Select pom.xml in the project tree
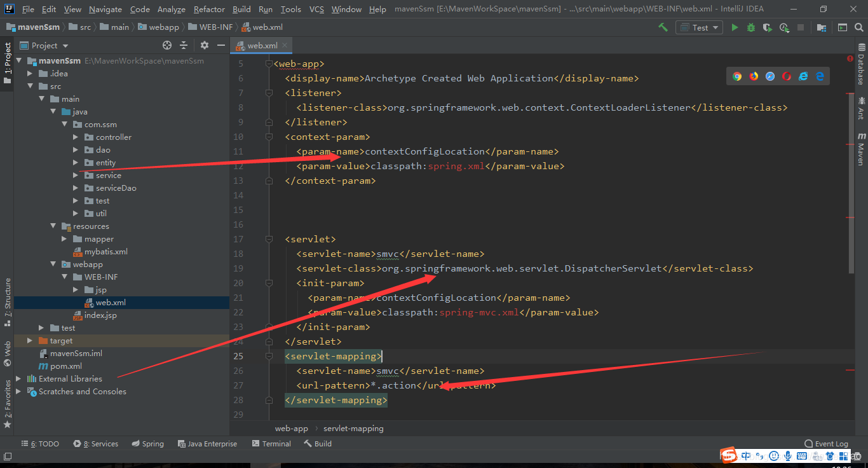The height and width of the screenshot is (468, 868). (x=60, y=366)
